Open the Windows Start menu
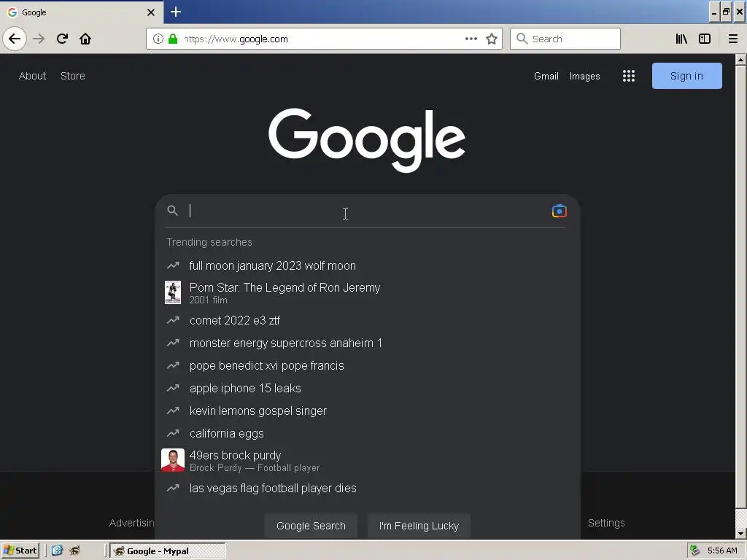The width and height of the screenshot is (747, 560). 20,551
